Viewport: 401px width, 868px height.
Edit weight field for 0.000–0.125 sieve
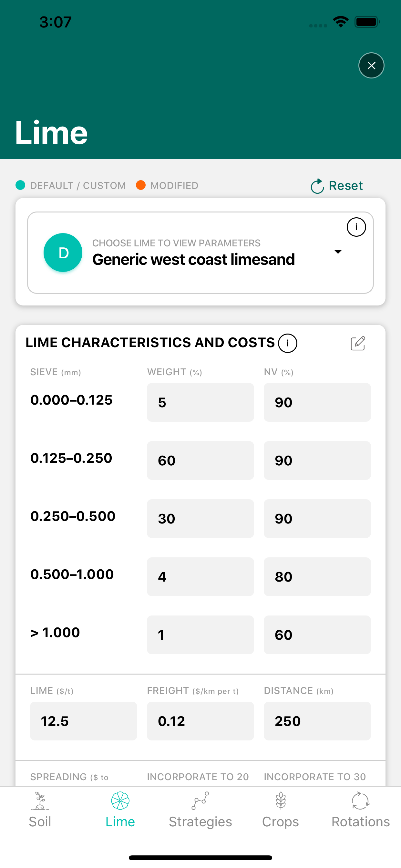click(200, 402)
